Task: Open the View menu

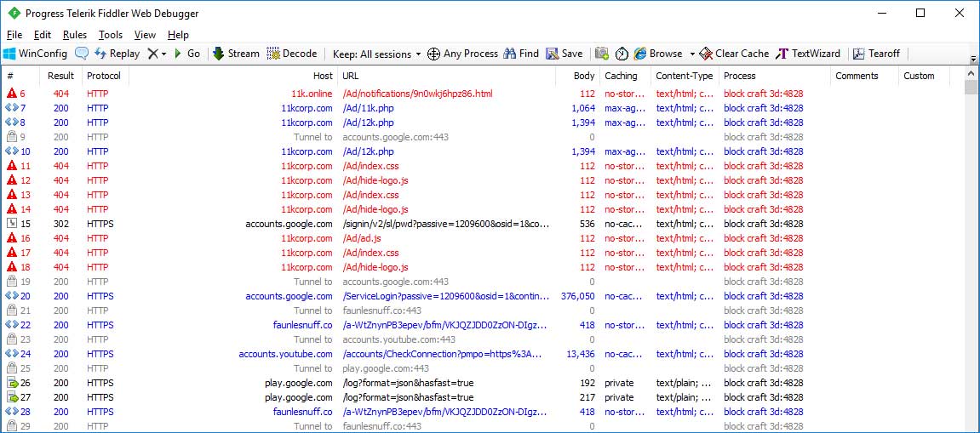Action: pos(145,35)
